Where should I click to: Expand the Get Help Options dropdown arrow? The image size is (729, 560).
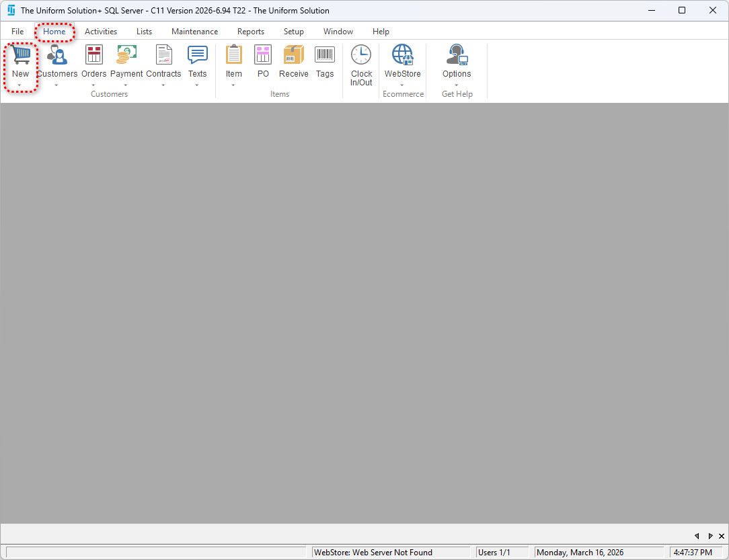tap(457, 85)
